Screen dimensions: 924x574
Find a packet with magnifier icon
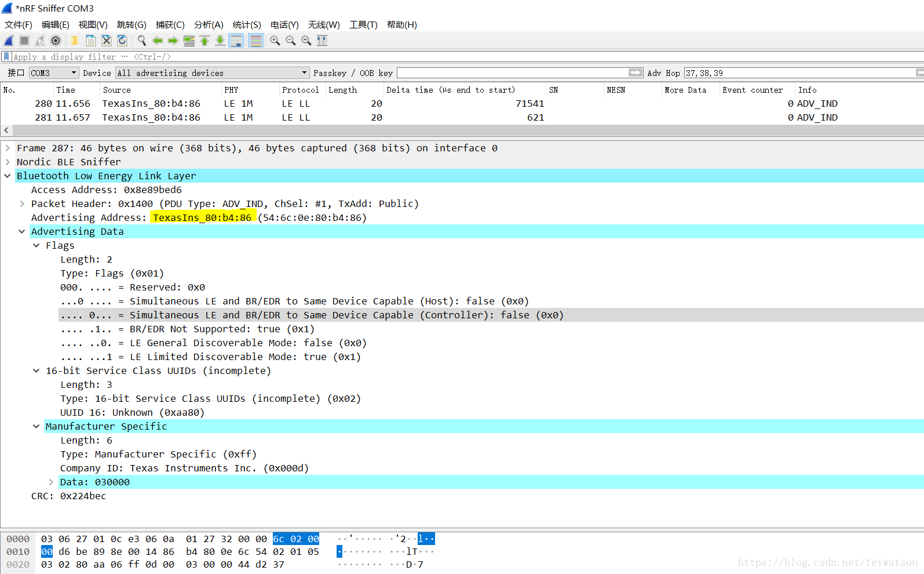[142, 41]
